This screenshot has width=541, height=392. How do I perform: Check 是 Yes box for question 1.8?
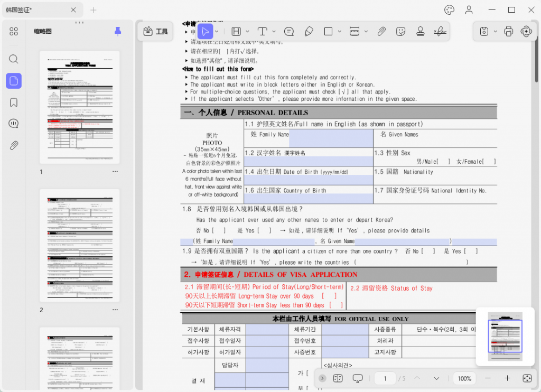[264, 230]
